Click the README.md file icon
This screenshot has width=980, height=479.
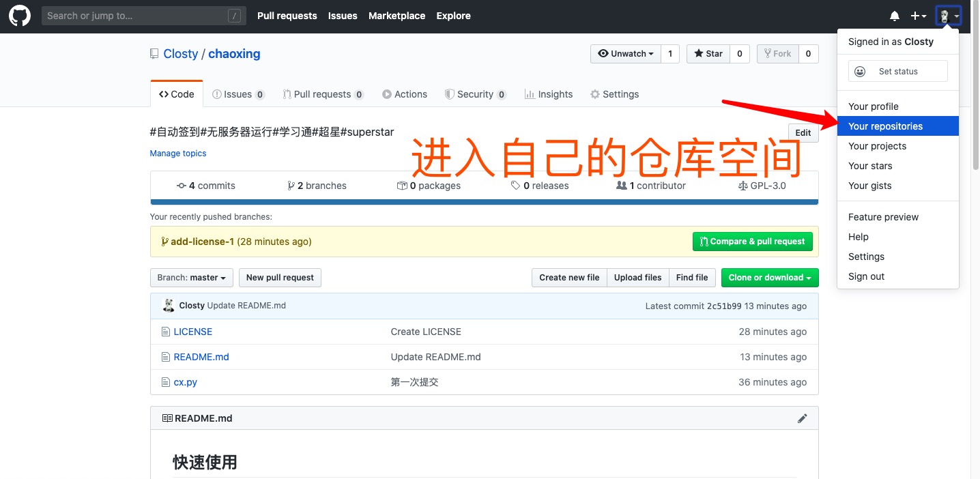tap(165, 357)
